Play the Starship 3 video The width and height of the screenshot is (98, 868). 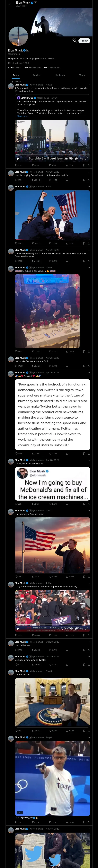click(x=18, y=158)
